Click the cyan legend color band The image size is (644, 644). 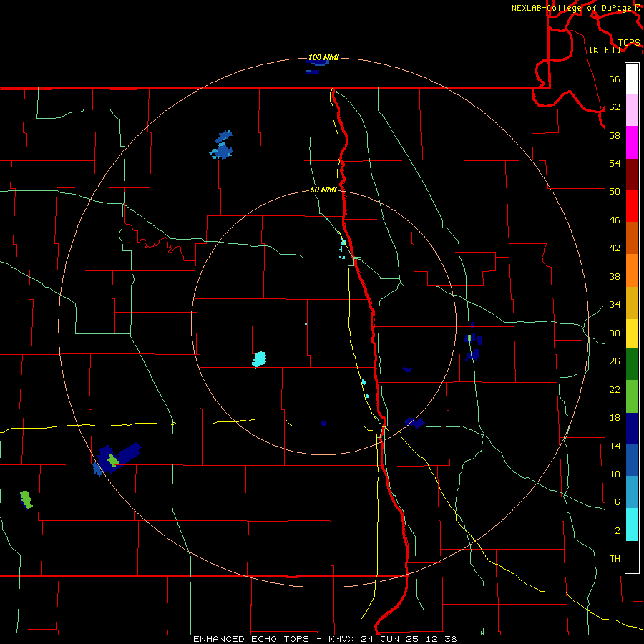632,525
